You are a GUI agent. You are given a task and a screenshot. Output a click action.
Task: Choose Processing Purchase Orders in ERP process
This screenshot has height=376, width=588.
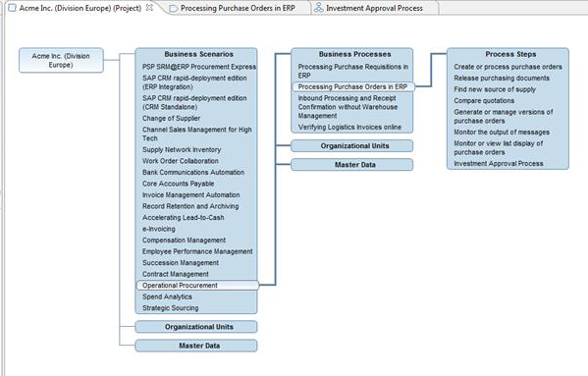[353, 86]
